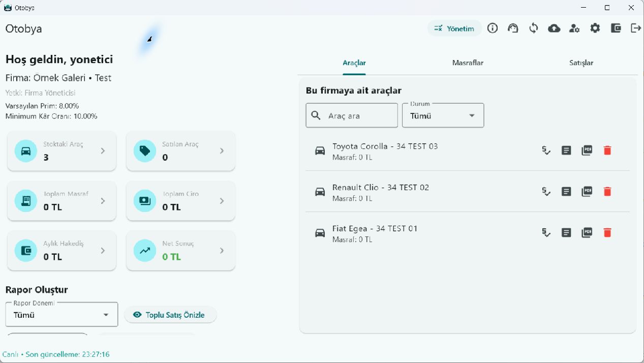Open the Durum status dropdown

[443, 115]
